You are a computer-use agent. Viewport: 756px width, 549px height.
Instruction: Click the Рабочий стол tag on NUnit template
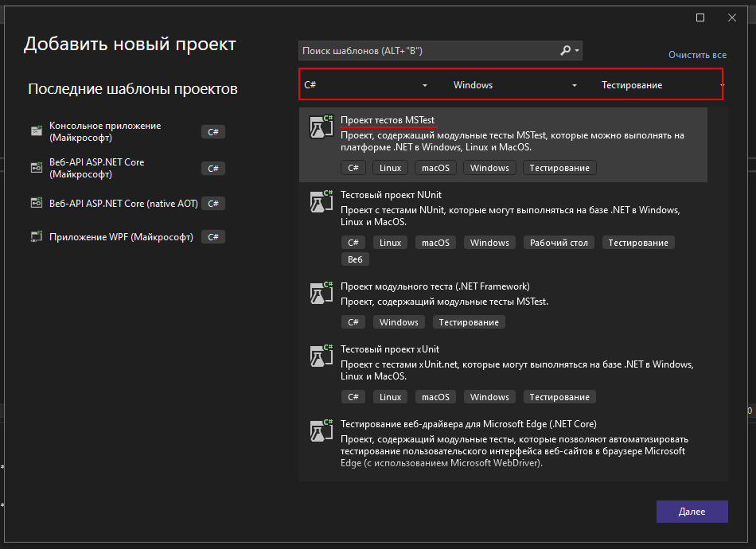tap(558, 243)
